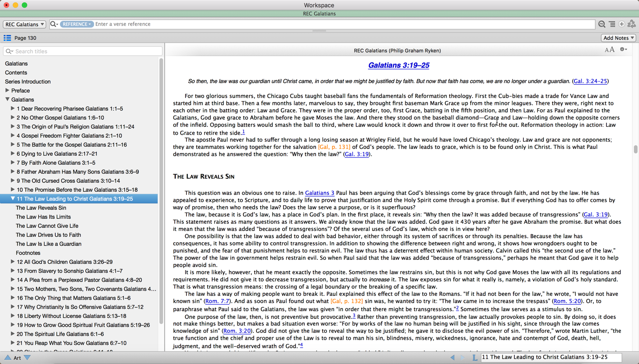The width and height of the screenshot is (639, 364).
Task: Click the sidebar vertical scrollbar
Action: tap(161, 192)
